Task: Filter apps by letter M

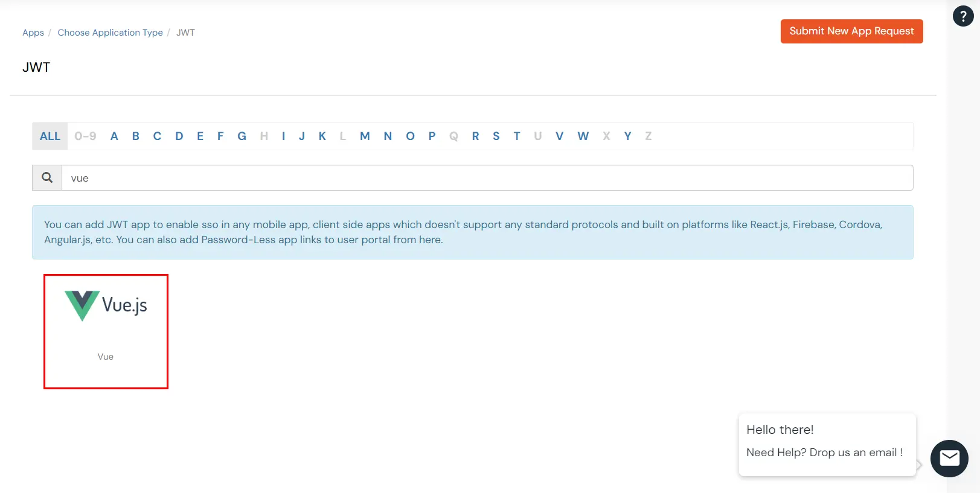Action: click(x=365, y=136)
